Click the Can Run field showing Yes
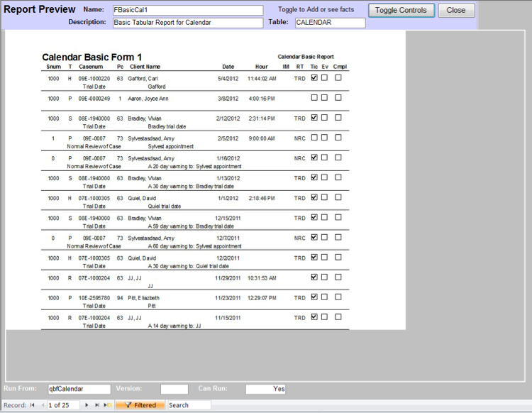This screenshot has height=413, width=532. pos(266,389)
